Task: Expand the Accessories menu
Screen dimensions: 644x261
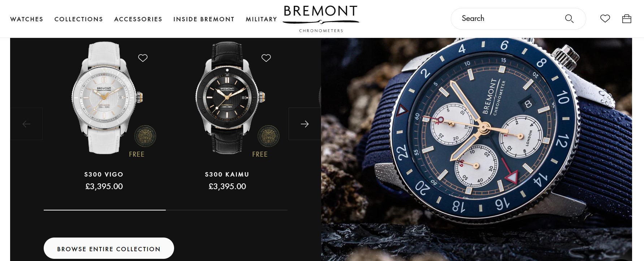Action: click(x=138, y=19)
